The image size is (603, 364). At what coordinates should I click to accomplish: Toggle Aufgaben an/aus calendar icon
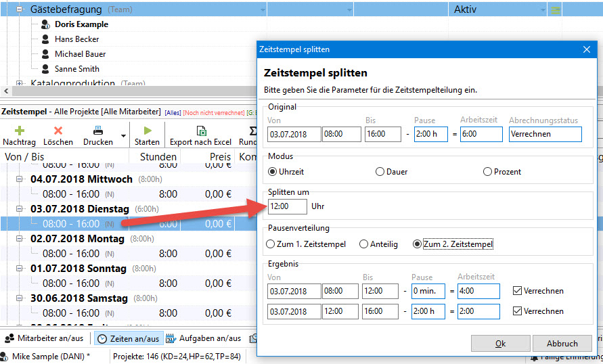tap(171, 338)
